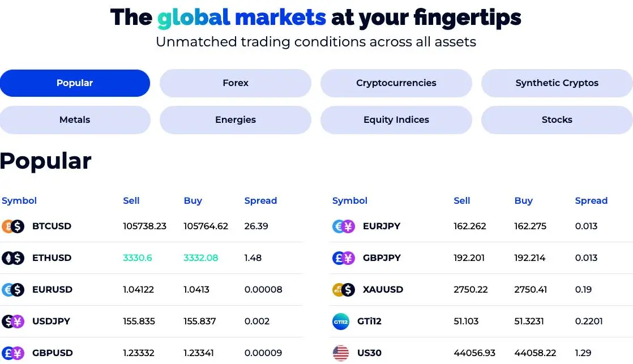Switch to the Forex tab
This screenshot has height=364, width=633.
coord(236,83)
